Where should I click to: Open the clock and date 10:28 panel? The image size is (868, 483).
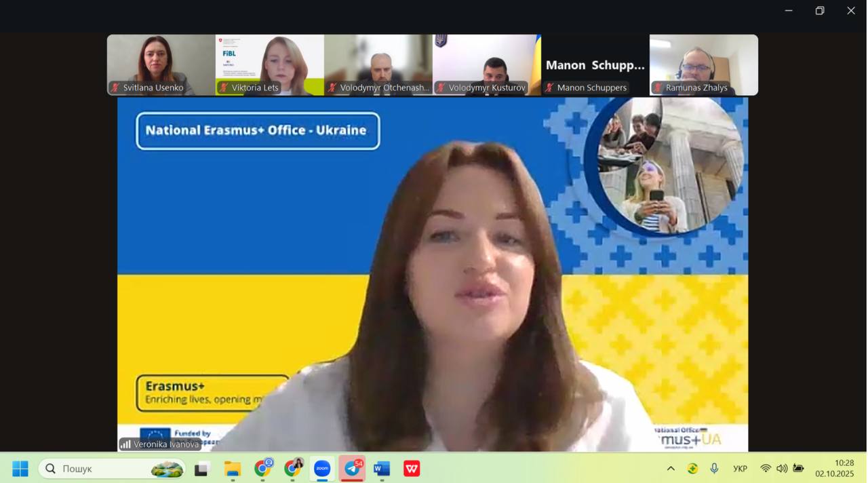[835, 469]
